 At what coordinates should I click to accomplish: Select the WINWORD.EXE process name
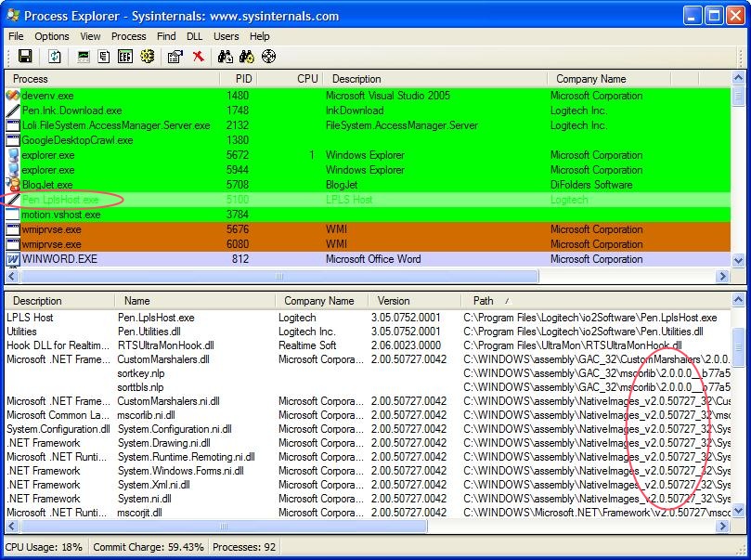point(59,259)
